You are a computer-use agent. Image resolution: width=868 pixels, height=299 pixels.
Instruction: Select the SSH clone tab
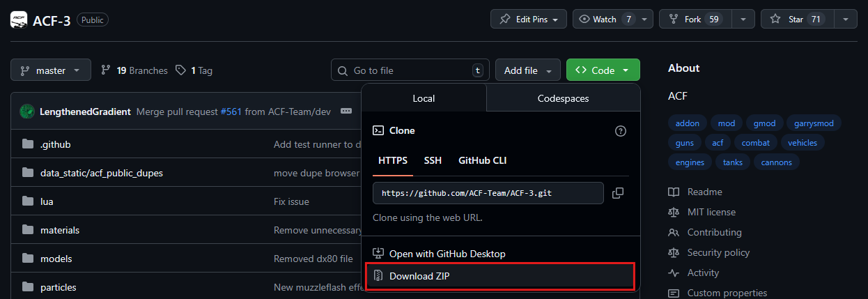coord(433,160)
